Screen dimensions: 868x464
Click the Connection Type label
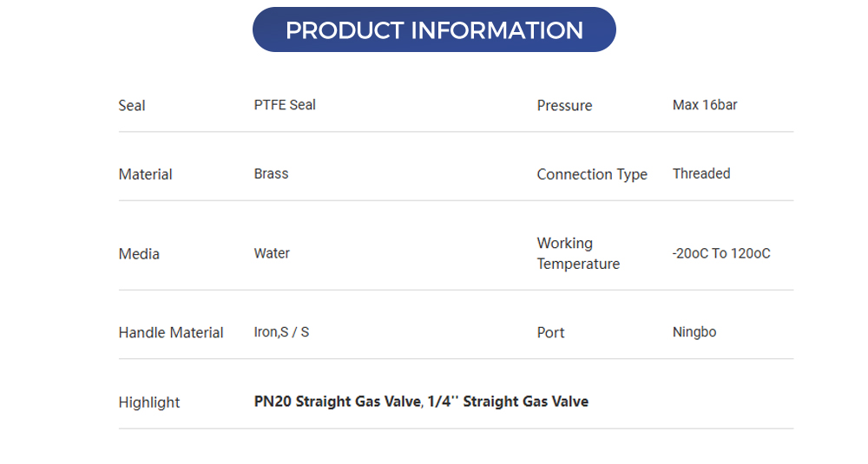[x=592, y=174]
